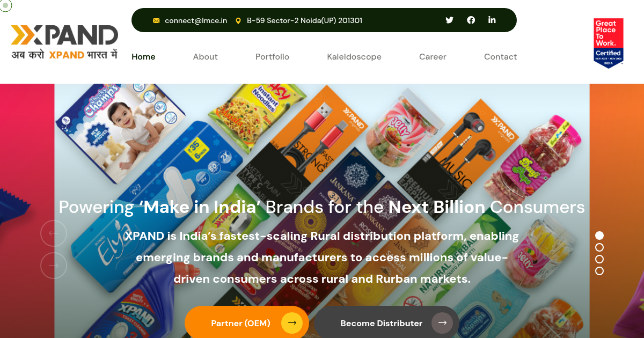Click the envelope email icon
Screen dimensions: 644x338
[x=156, y=21]
